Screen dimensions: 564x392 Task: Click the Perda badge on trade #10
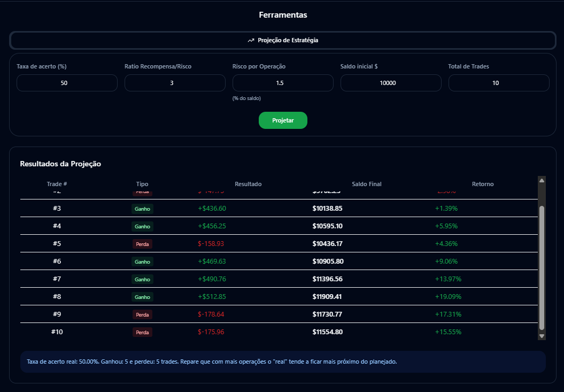click(x=142, y=332)
